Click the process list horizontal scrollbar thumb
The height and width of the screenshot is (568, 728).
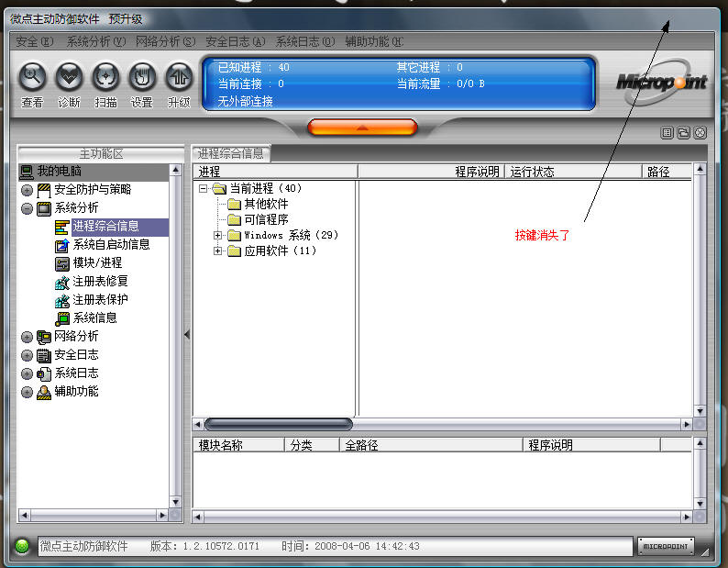[278, 424]
